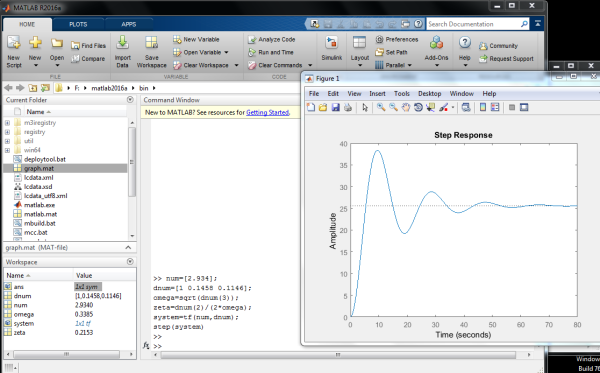Follow the Getting Started link
This screenshot has height=373, width=600.
click(x=267, y=112)
